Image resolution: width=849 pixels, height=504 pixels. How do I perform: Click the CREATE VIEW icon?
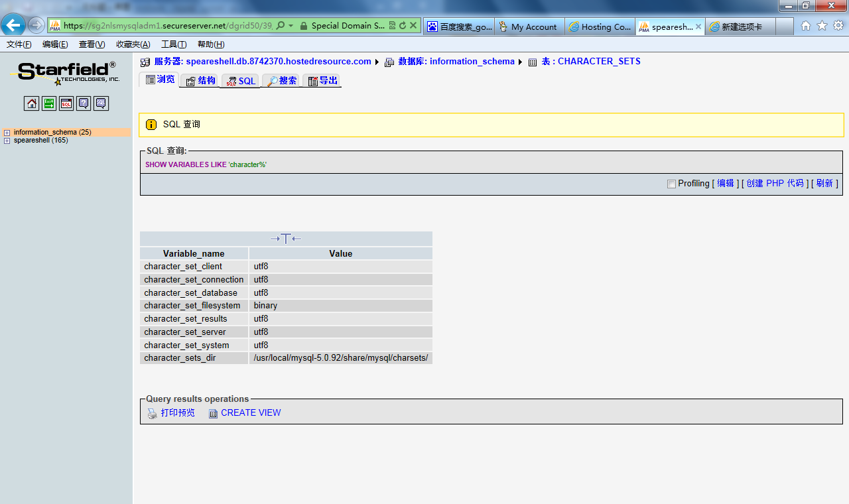(213, 414)
